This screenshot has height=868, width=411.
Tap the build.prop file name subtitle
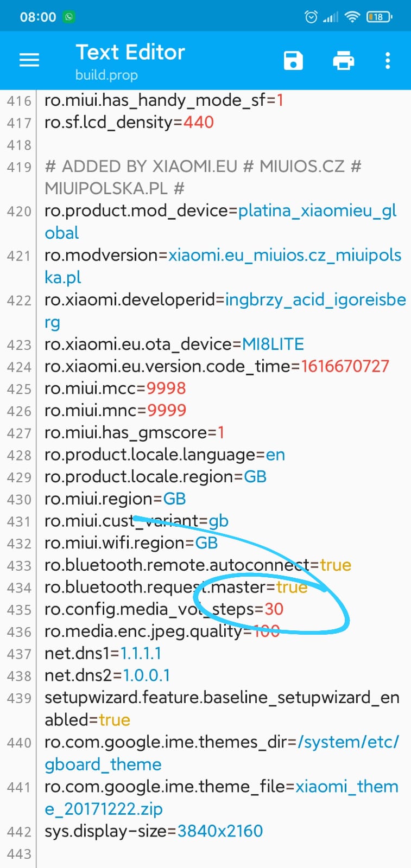106,75
